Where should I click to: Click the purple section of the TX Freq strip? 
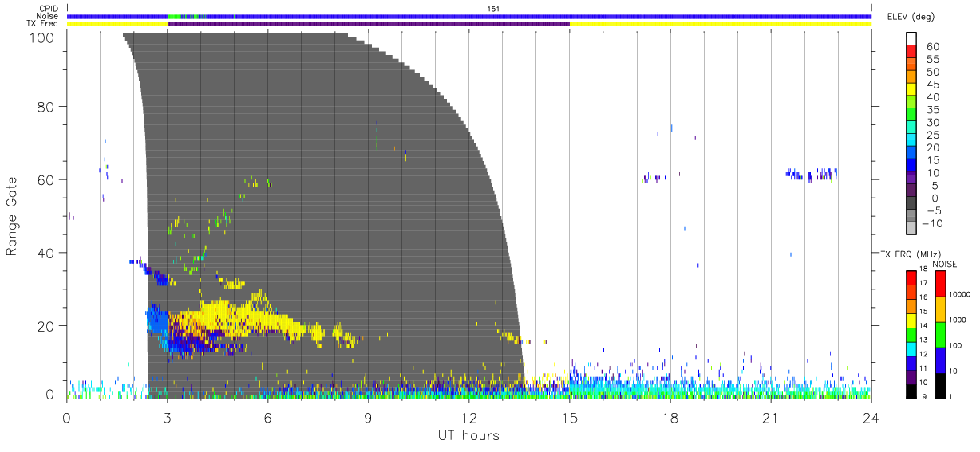(x=368, y=24)
